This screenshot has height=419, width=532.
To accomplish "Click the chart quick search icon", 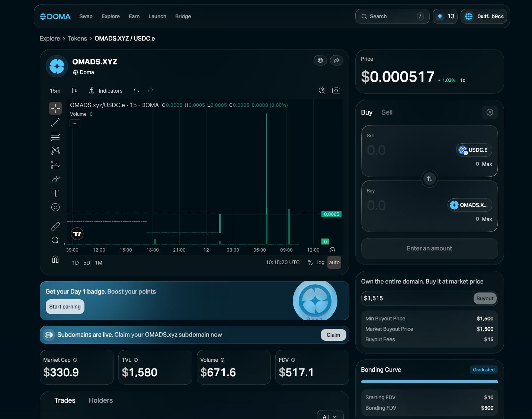I will (322, 90).
